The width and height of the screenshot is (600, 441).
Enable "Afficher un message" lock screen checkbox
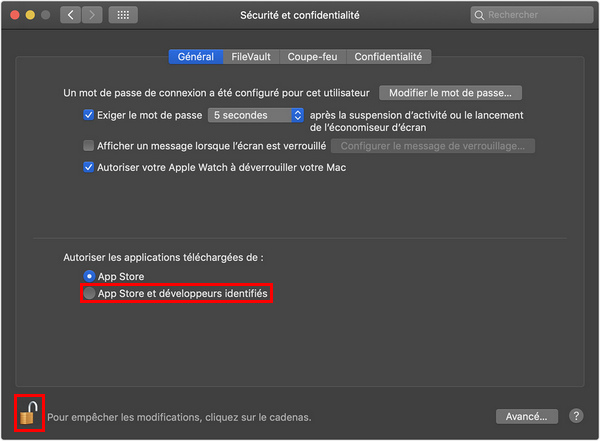89,146
